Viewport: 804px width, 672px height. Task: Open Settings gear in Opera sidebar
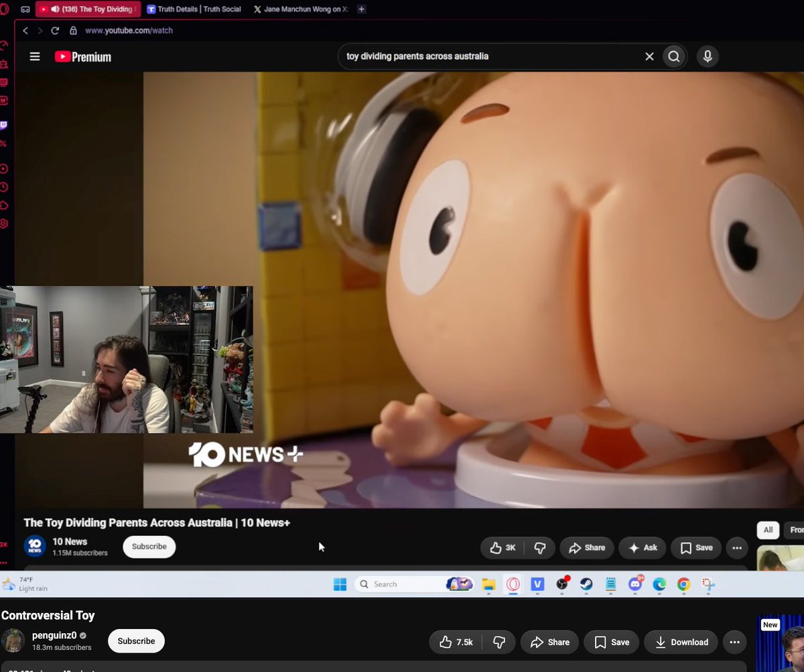(4, 224)
